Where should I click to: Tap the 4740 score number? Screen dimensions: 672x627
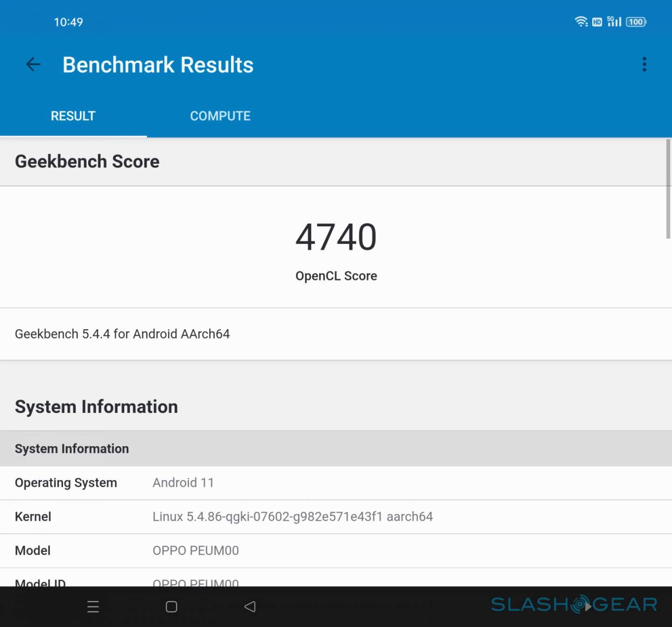[336, 237]
